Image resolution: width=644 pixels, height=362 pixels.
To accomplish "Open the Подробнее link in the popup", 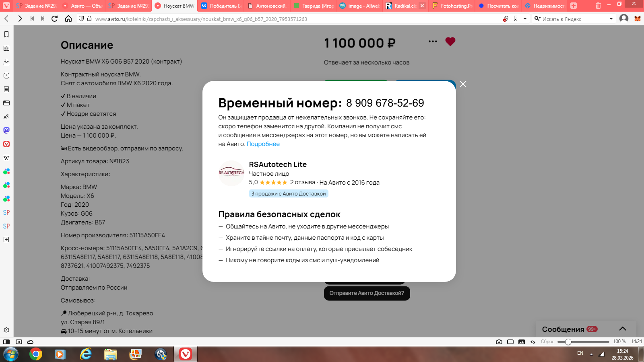I will [x=263, y=144].
